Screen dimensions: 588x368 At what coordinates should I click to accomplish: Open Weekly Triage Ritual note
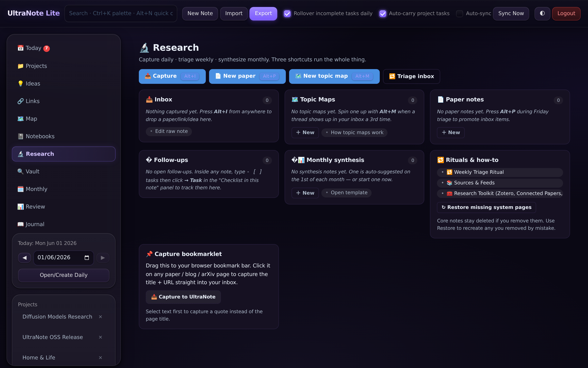500,172
